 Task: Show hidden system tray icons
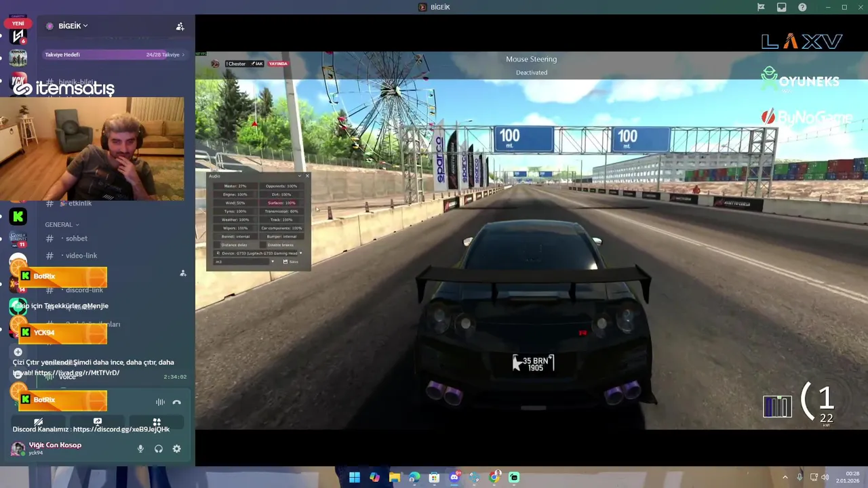coord(785,477)
